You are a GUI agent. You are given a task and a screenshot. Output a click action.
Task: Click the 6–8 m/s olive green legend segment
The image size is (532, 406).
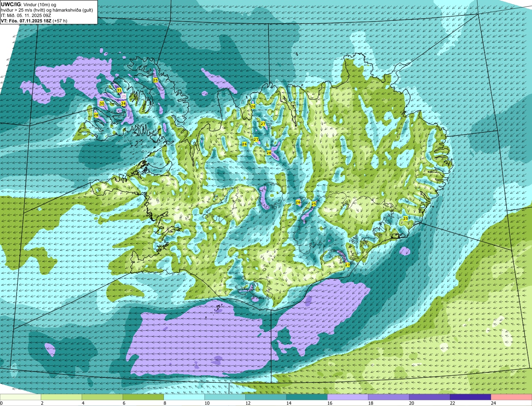coord(143,397)
